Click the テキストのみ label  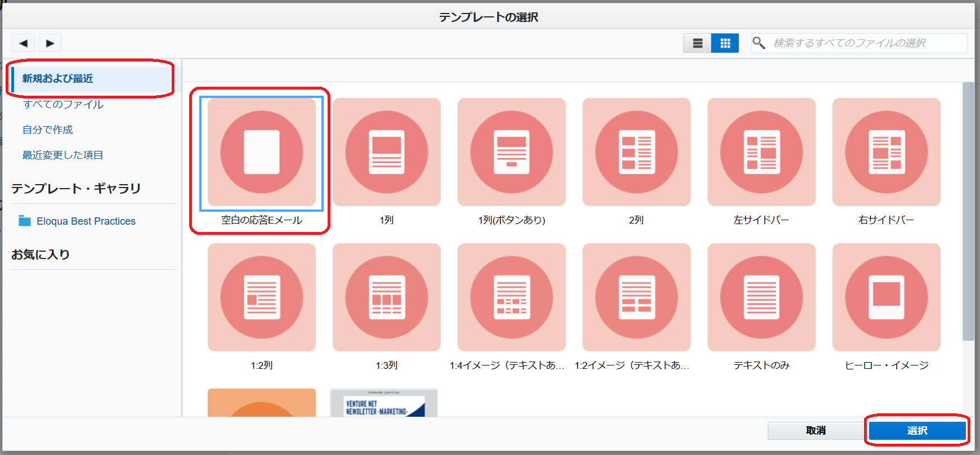tap(762, 365)
